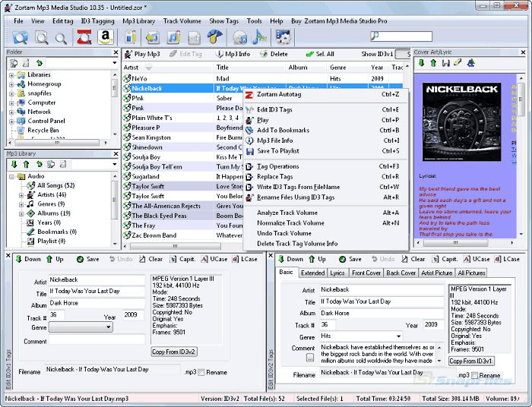Click the toolbar search input field
The image size is (532, 407).
point(401,36)
